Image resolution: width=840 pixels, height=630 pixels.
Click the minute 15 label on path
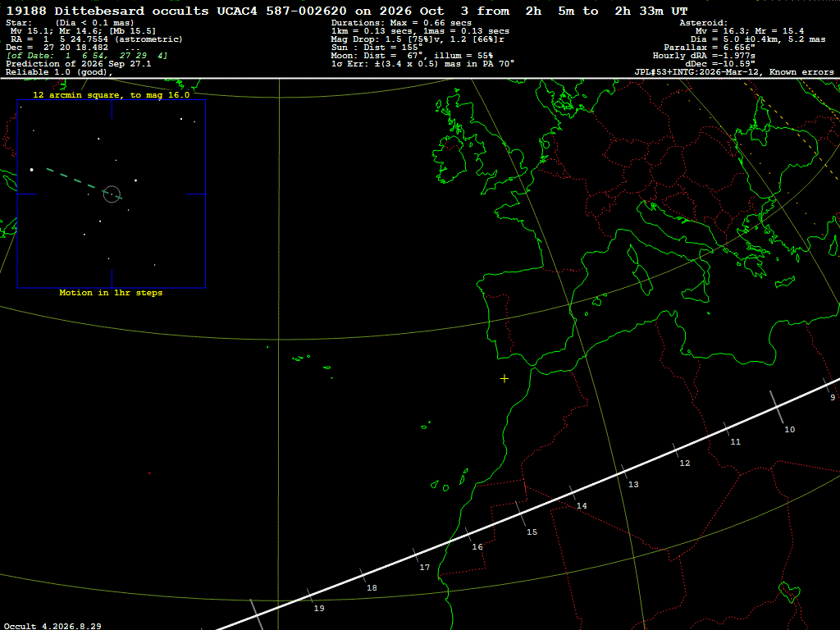[x=532, y=532]
